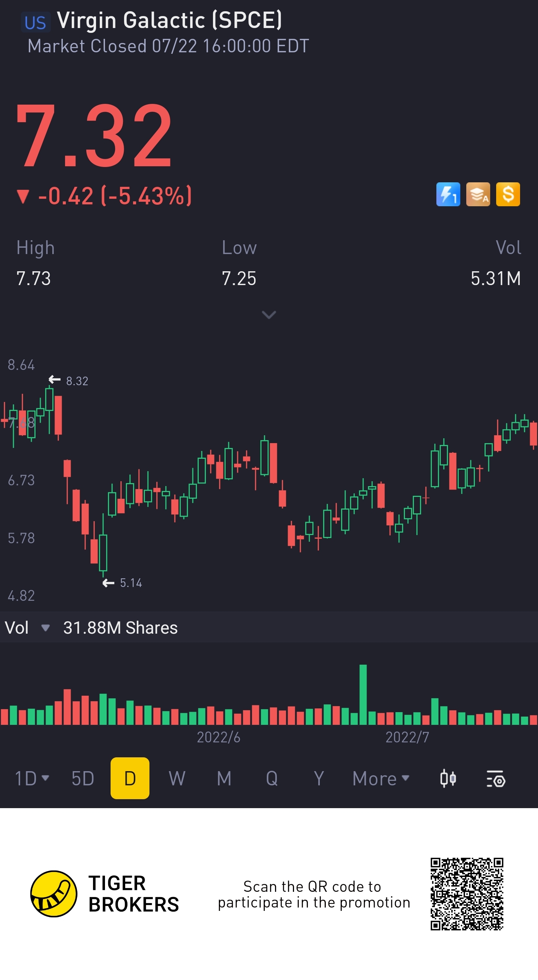Screen dimensions: 538x980
Task: Tap the US market badge
Action: (x=35, y=22)
